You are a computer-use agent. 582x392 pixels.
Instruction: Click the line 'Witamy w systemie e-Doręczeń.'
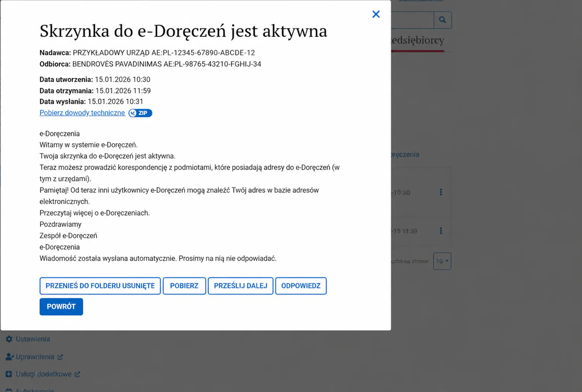89,145
